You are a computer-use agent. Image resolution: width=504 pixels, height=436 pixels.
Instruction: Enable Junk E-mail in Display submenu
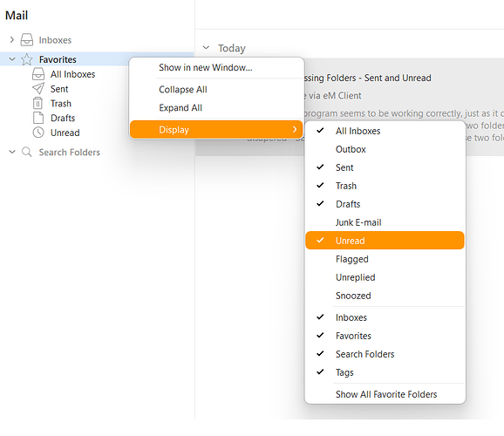(x=385, y=222)
